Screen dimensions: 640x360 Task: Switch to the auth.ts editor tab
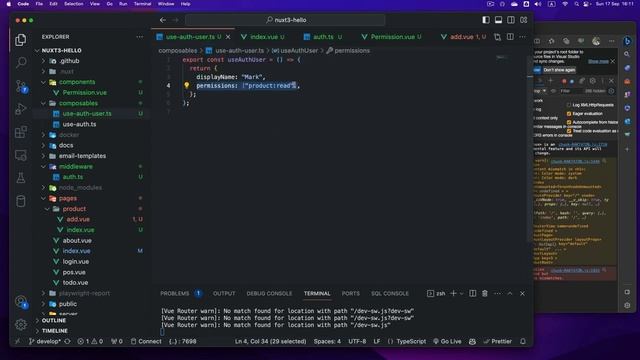[322, 37]
